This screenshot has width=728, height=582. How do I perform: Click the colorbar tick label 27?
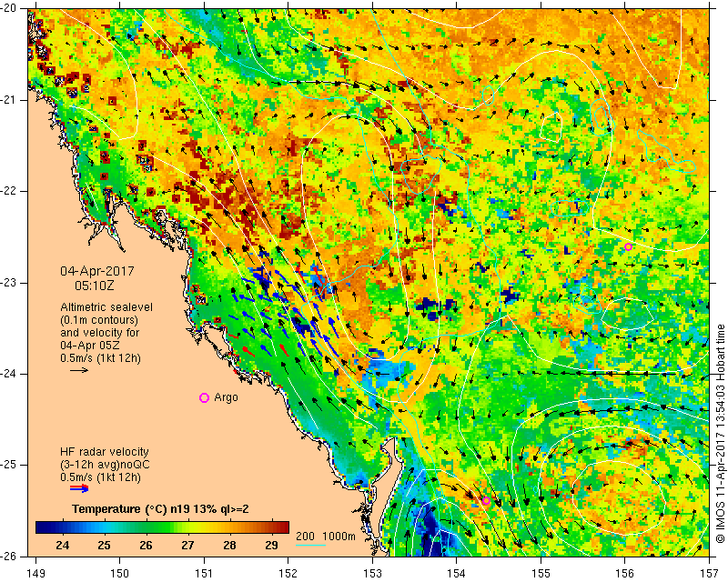(187, 545)
